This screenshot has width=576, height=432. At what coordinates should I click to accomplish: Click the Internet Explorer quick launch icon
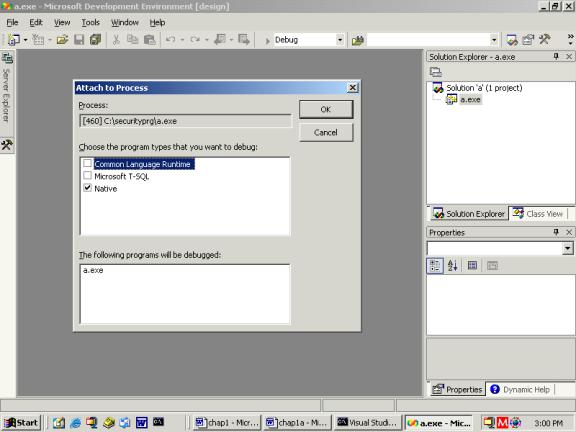[x=75, y=423]
